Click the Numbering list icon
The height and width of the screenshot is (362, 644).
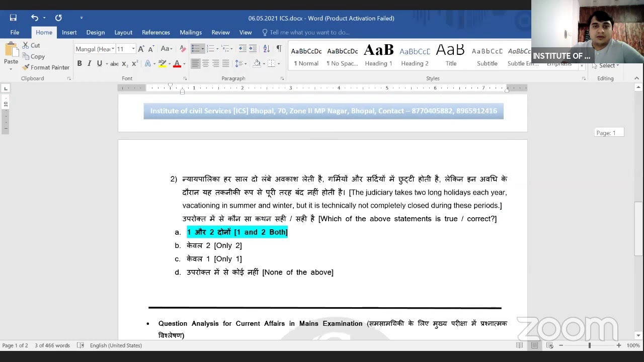(210, 49)
